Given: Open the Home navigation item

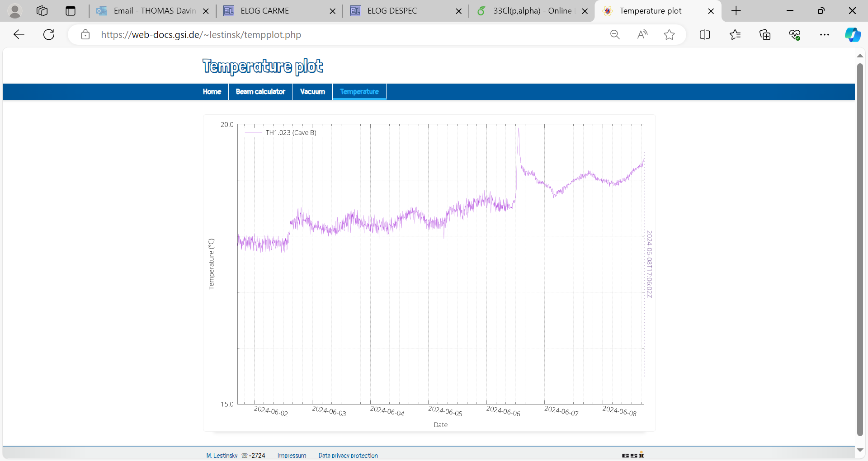Looking at the screenshot, I should (x=212, y=92).
